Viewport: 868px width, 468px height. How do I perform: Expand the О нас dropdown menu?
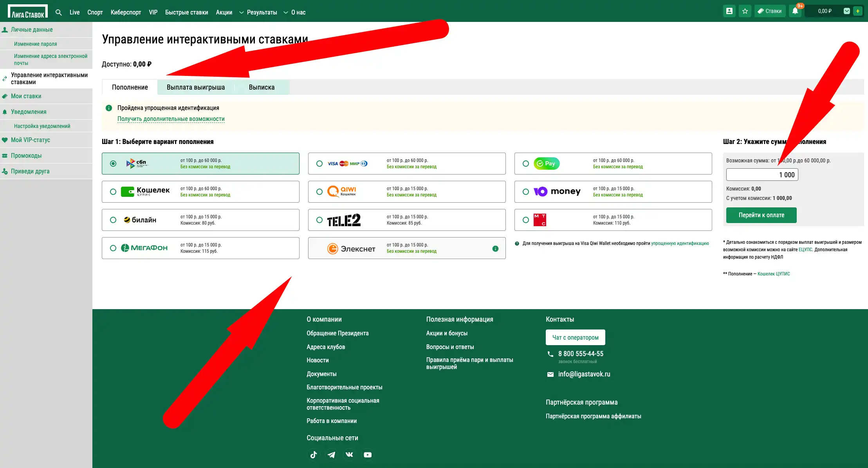pyautogui.click(x=294, y=12)
